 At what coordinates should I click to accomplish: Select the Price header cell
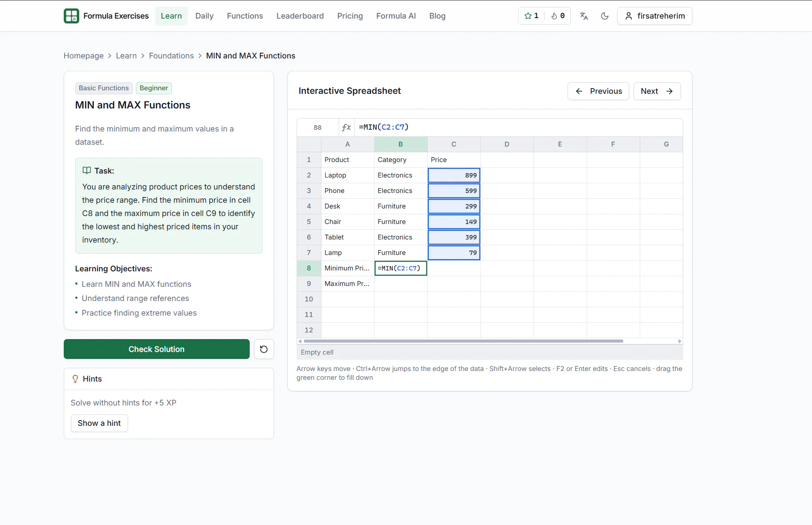tap(454, 160)
